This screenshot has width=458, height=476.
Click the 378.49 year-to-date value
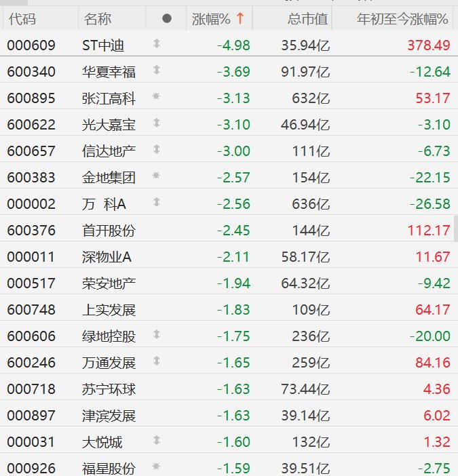click(x=429, y=45)
